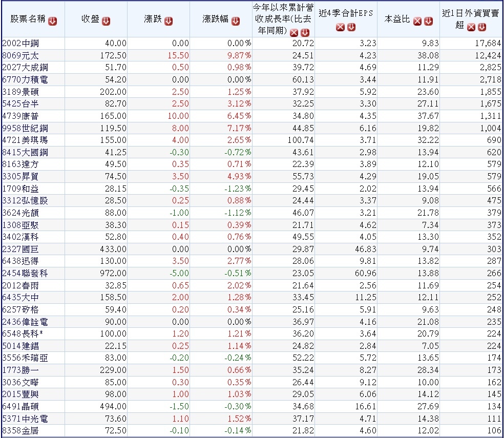This screenshot has height=438, width=504.
Task: Sort by 漲跌幅 percentage change
Action: [235, 21]
